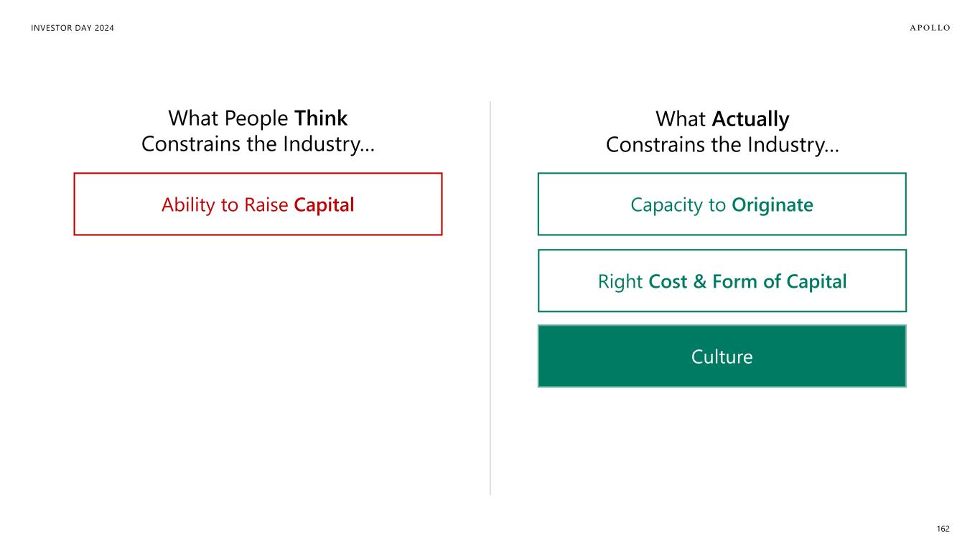Click the word Right in the middle box
The width and height of the screenshot is (980, 551).
(620, 281)
